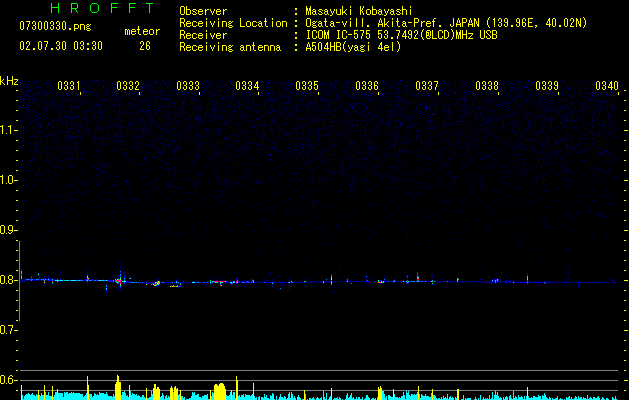Viewport: 629px width, 400px height.
Task: Click the 0340 time marker
Action: 607,86
